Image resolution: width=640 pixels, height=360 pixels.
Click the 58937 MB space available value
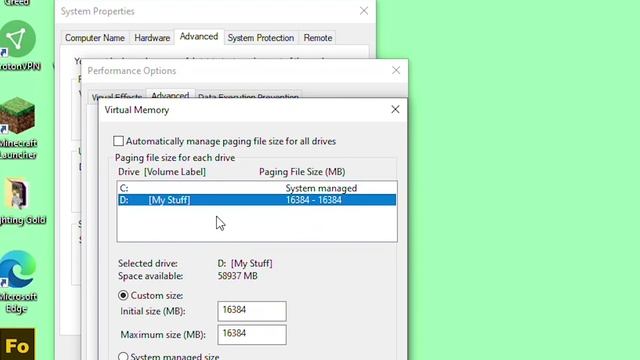(x=238, y=276)
